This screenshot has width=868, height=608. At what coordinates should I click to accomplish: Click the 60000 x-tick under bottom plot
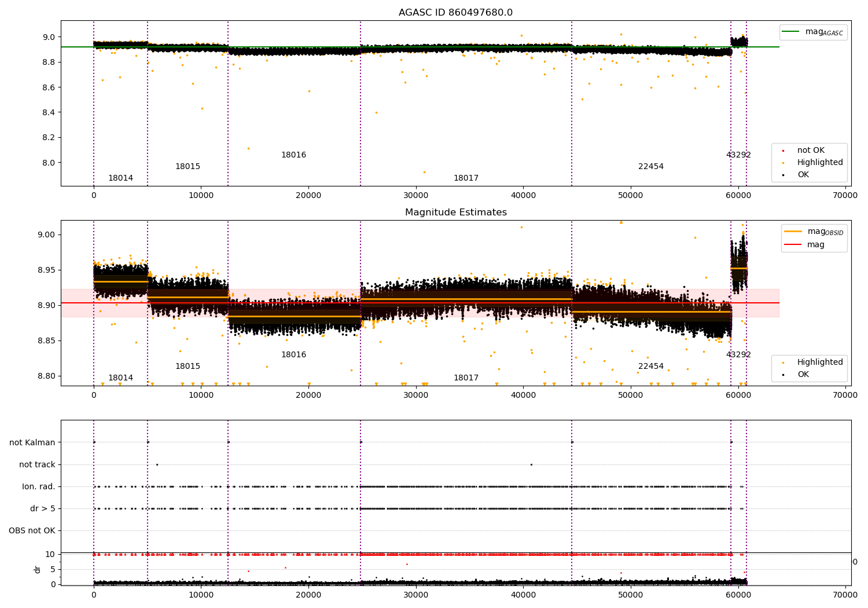[x=738, y=595]
